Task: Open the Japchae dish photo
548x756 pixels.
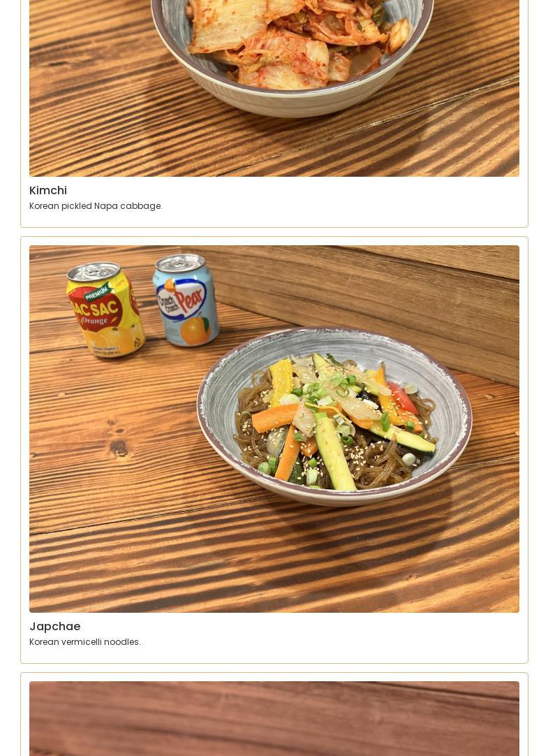Action: 274,428
